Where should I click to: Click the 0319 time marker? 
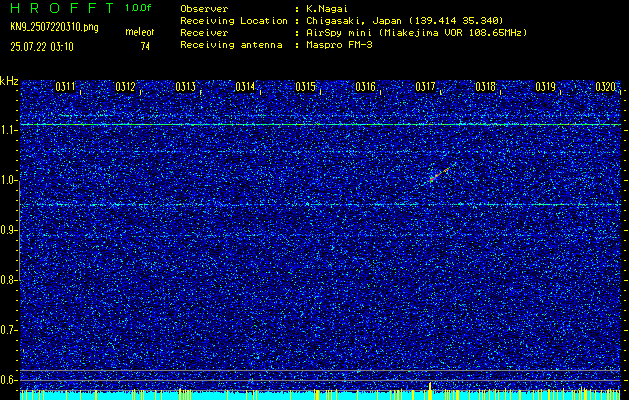(546, 87)
